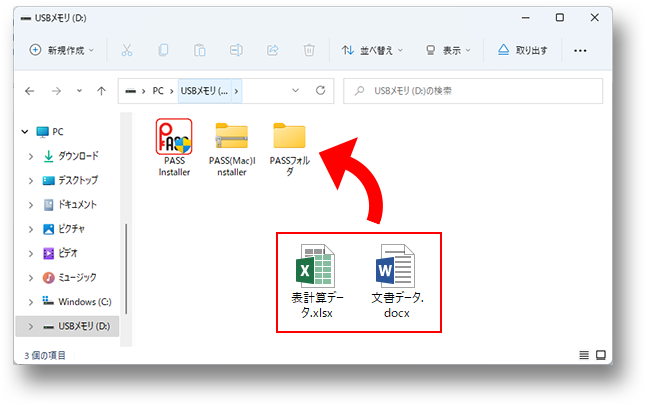Collapse the PC tree node

[x=25, y=132]
